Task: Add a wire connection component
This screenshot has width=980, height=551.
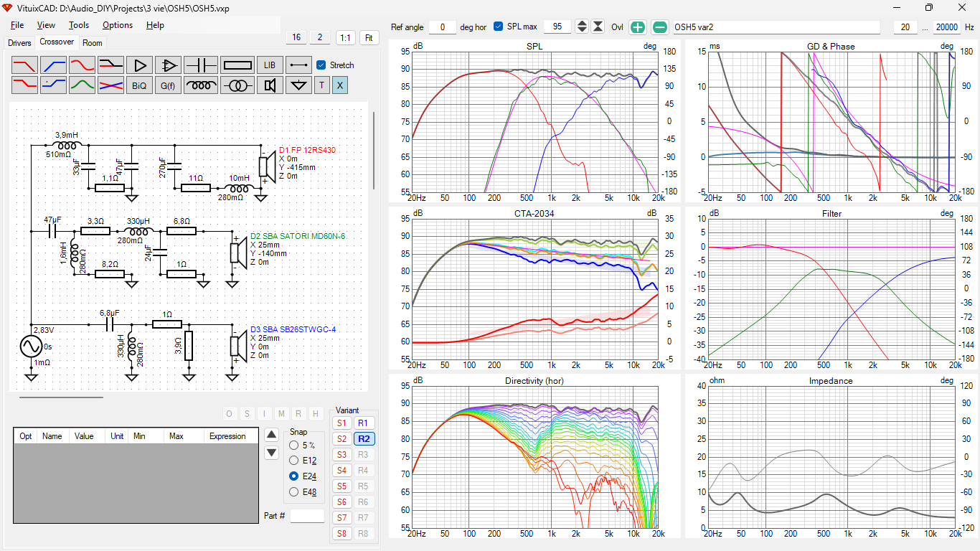Action: (298, 65)
